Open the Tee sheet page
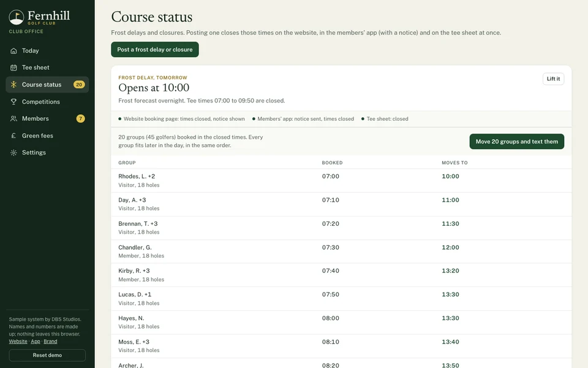Screen dimensions: 588x368 pyautogui.click(x=47, y=67)
